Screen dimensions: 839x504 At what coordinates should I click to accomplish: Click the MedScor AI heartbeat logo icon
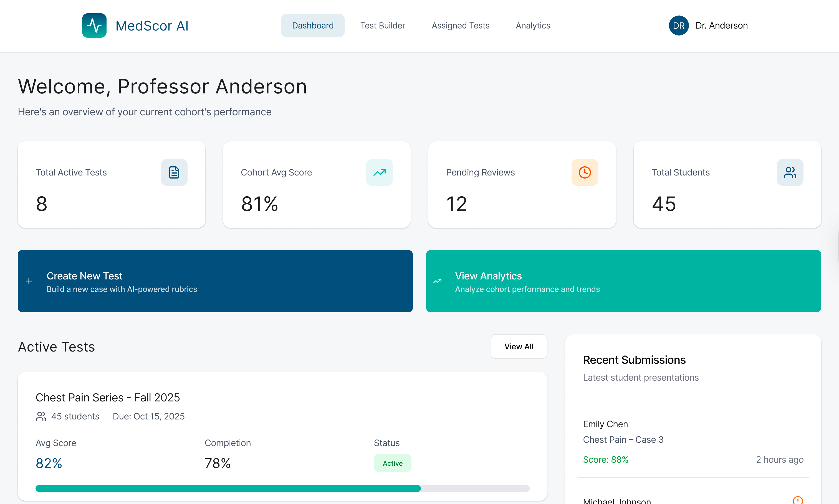(x=94, y=25)
